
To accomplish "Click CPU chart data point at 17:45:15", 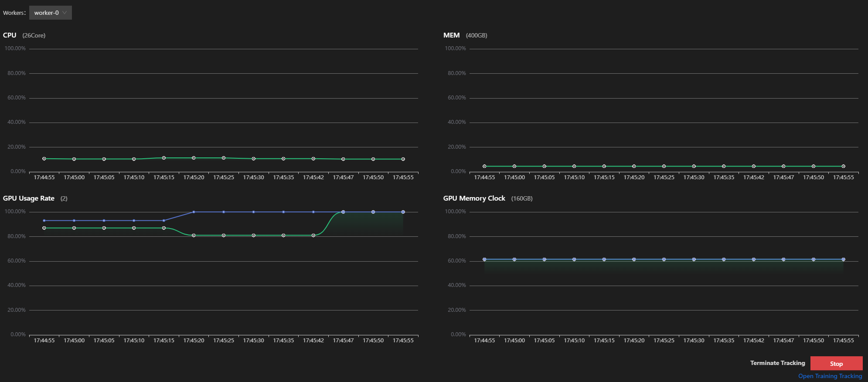I will pyautogui.click(x=164, y=158).
